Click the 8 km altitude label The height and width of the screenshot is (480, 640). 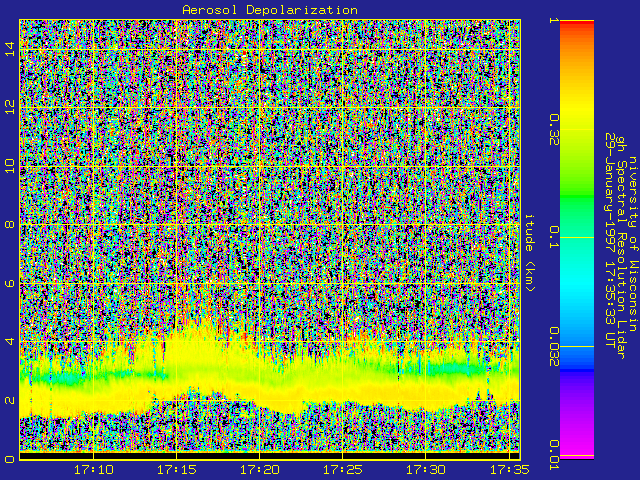pyautogui.click(x=9, y=224)
